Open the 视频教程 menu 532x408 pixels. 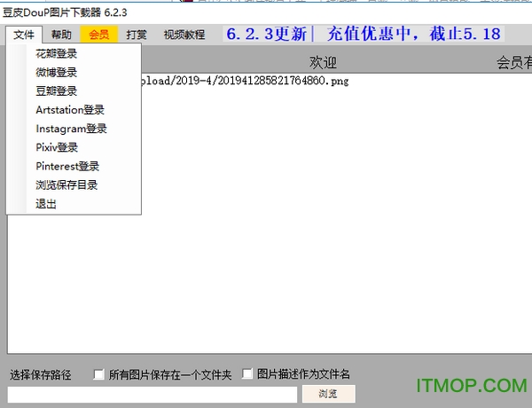[184, 35]
